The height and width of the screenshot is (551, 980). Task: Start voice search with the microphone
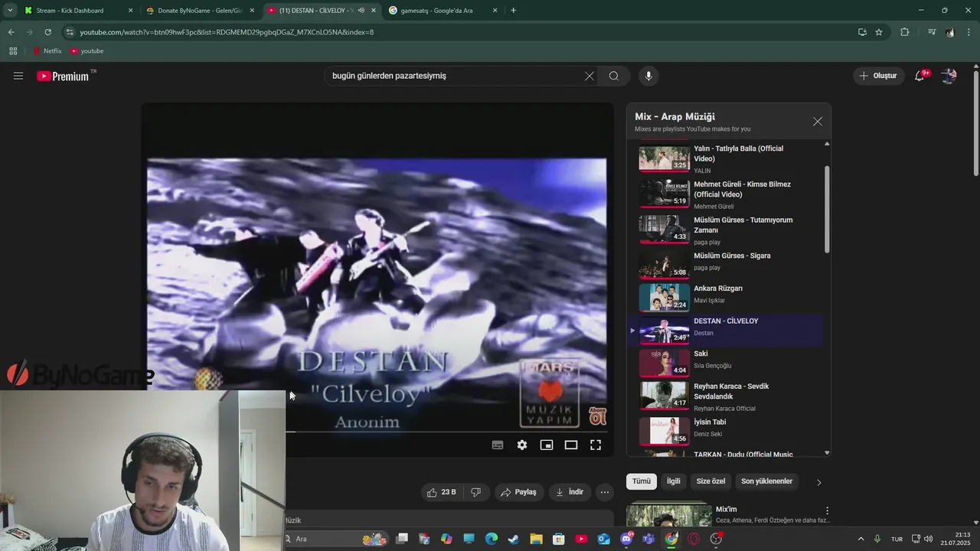point(648,76)
